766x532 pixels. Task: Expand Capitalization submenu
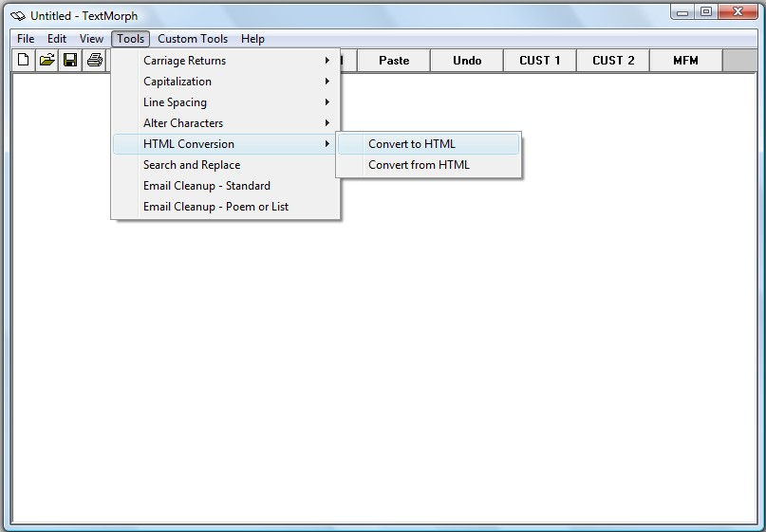click(225, 82)
